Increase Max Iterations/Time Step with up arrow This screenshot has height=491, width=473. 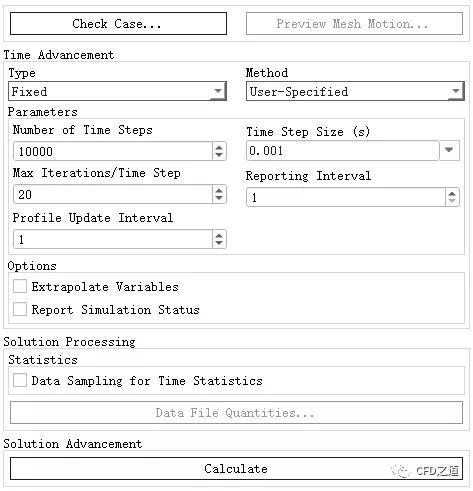(219, 190)
